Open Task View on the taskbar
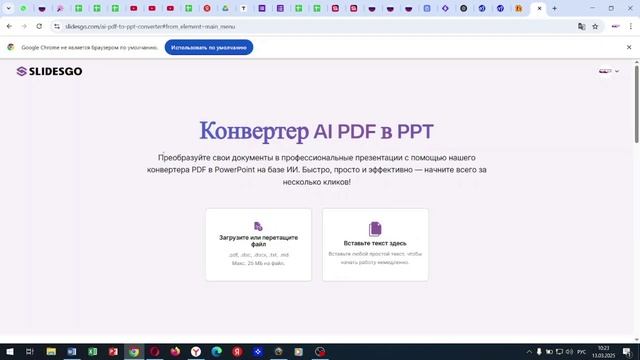Screen dimensions: 640x360 [x=30, y=351]
